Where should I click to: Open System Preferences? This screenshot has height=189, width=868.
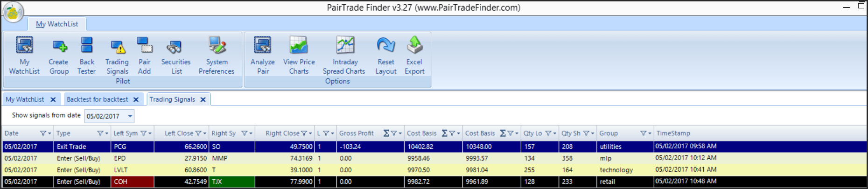[217, 55]
